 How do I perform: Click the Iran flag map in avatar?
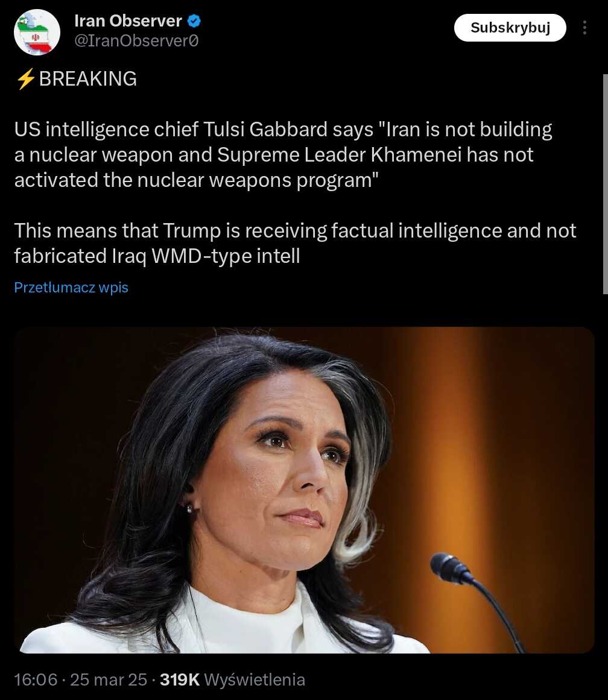(x=36, y=37)
